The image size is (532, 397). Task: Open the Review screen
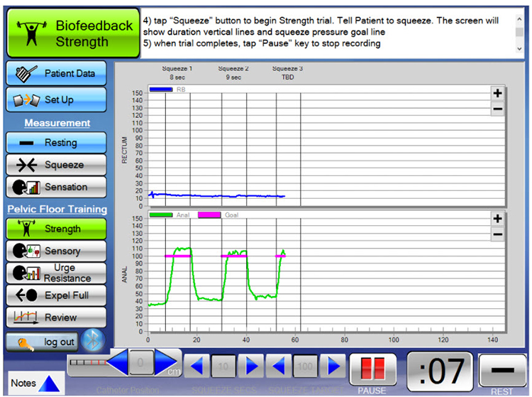point(56,317)
